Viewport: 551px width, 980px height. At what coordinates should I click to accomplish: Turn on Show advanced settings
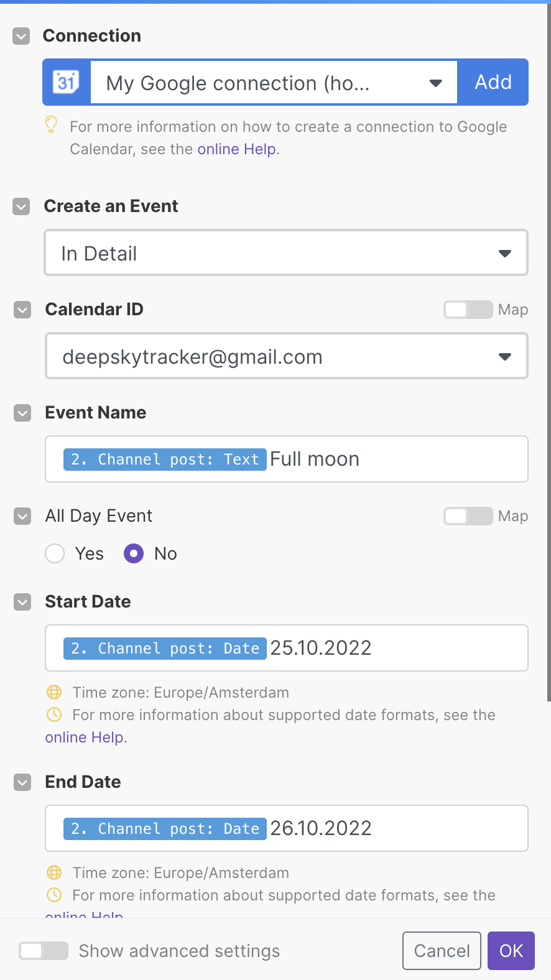point(43,951)
